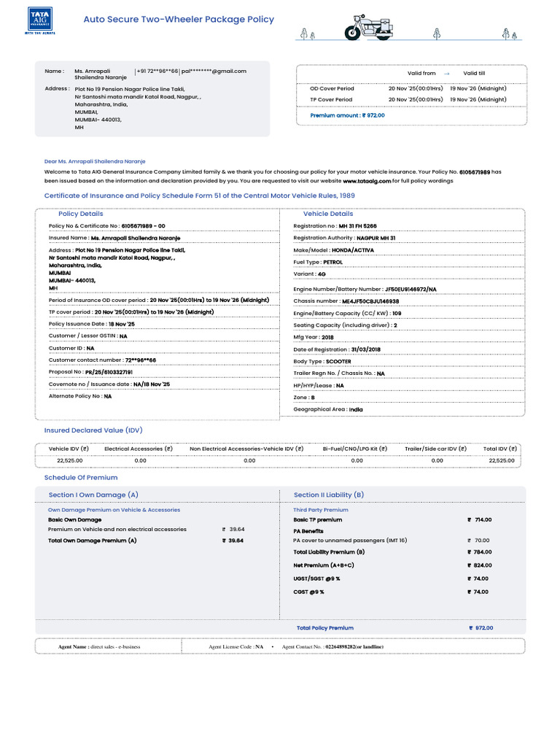Click the Covernote no / Issuance date row

109,384
